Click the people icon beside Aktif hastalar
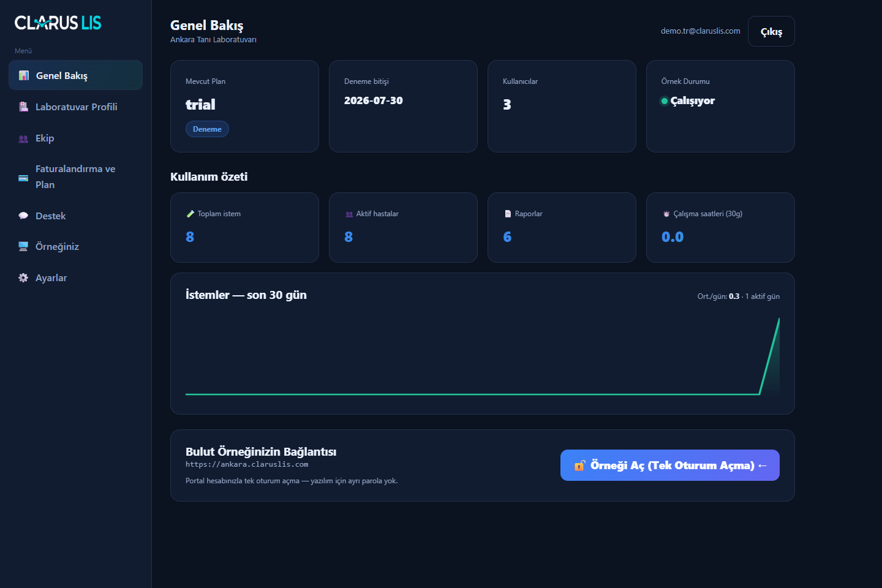Screen dimensions: 882x588 click(x=349, y=214)
